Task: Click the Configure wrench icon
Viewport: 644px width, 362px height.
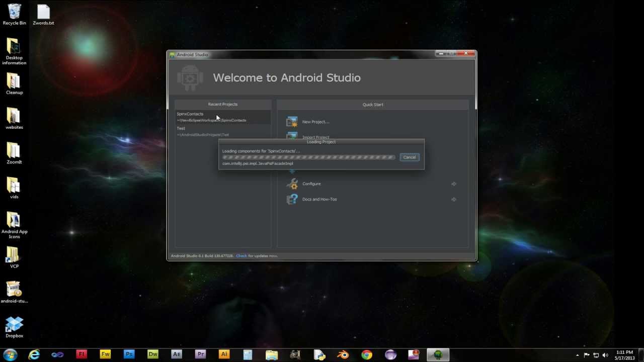Action: (292, 184)
